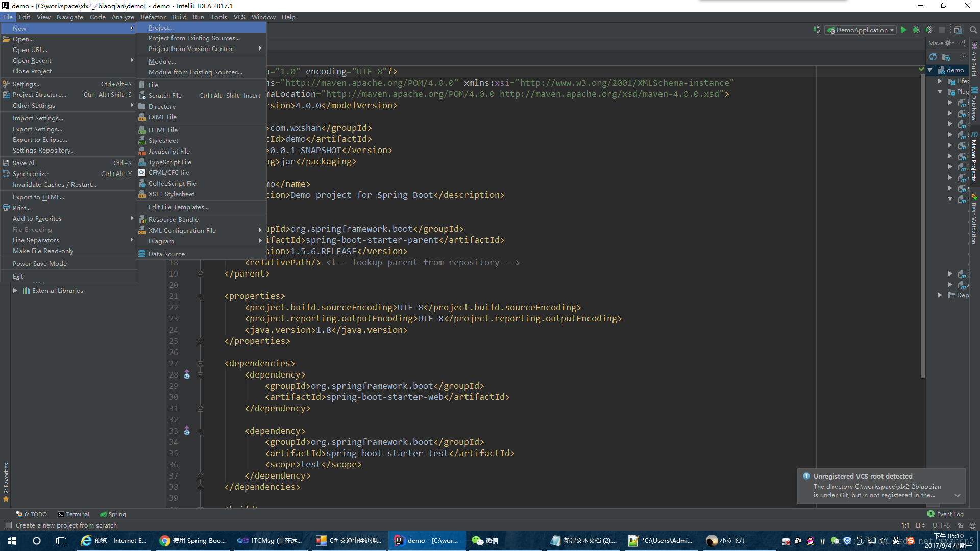
Task: Run DemoApplication with the green play icon
Action: click(904, 30)
